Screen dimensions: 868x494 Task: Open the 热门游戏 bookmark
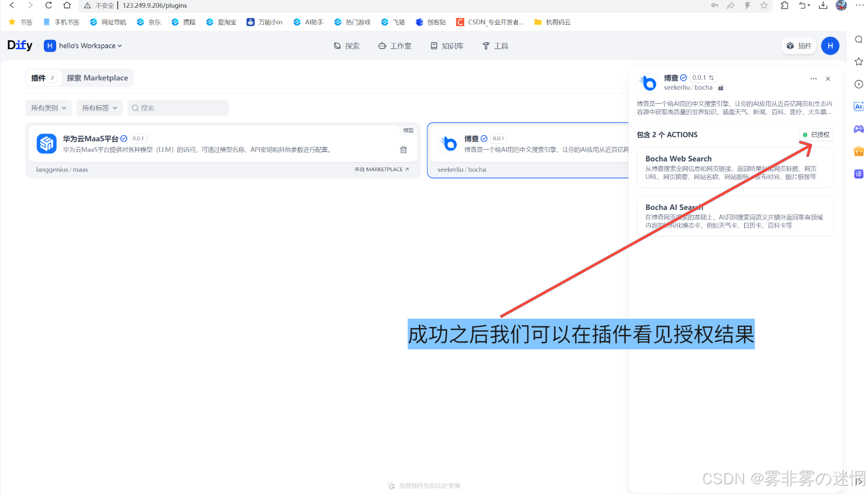tap(352, 22)
